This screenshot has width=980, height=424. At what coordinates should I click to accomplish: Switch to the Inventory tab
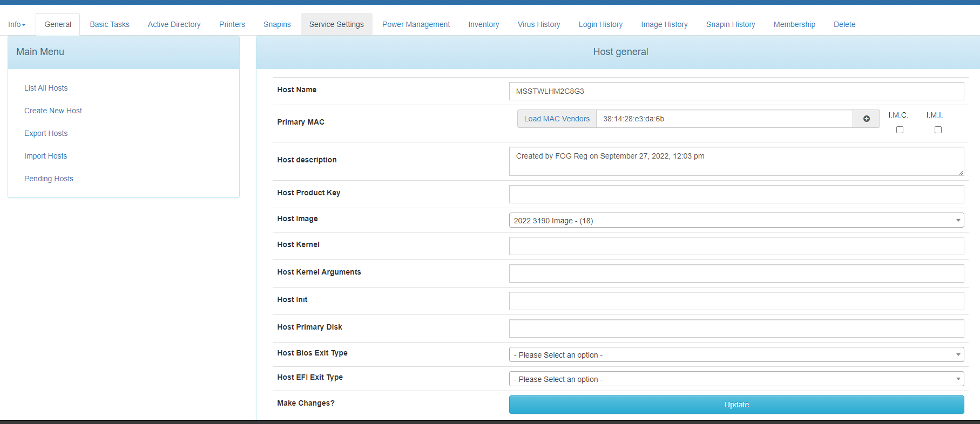click(x=483, y=24)
